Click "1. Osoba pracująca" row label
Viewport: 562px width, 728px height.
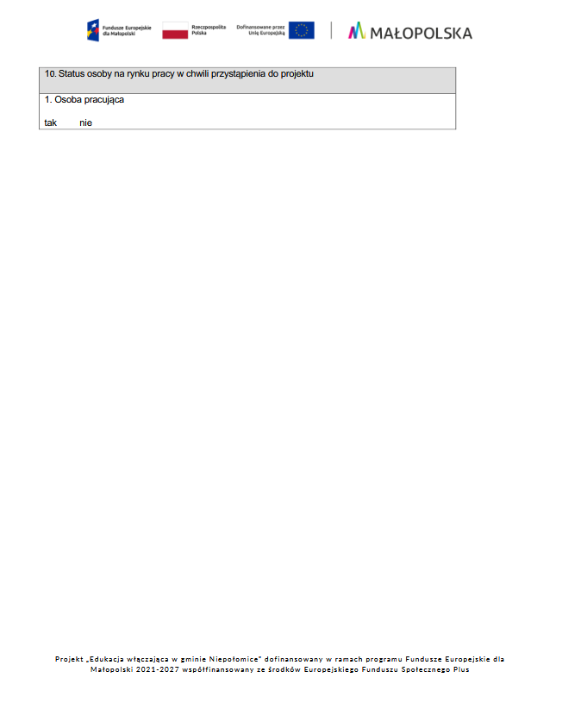(x=84, y=100)
